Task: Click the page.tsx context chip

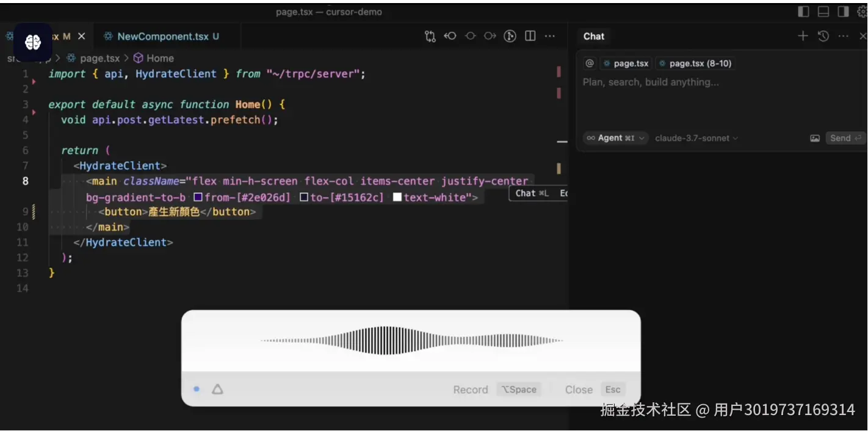Action: tap(626, 63)
